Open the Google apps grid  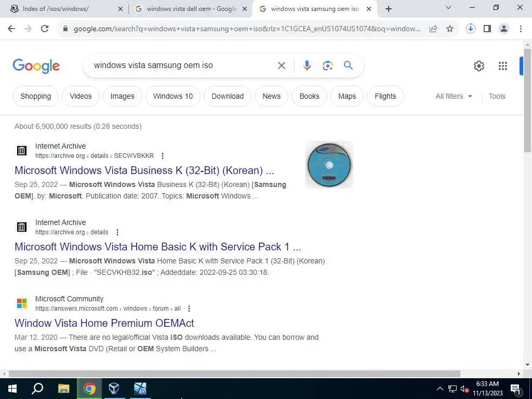click(503, 66)
